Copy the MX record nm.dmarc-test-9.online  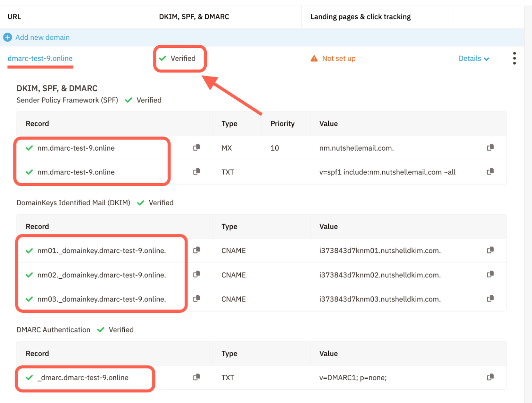(196, 147)
